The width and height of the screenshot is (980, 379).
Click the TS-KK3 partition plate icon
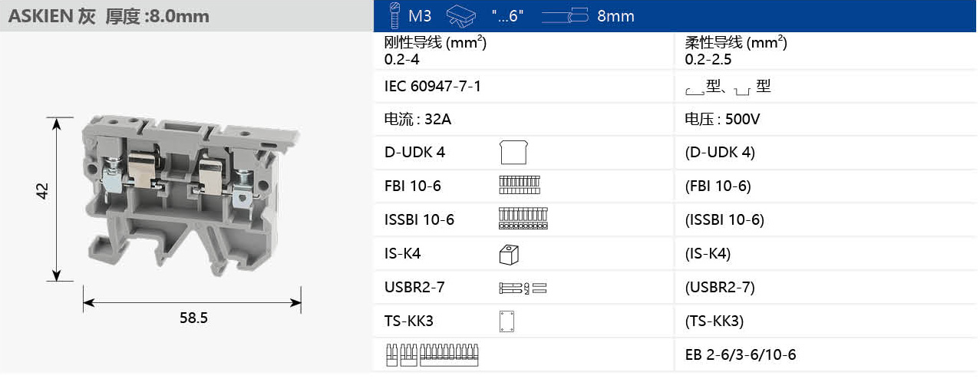coord(506,321)
